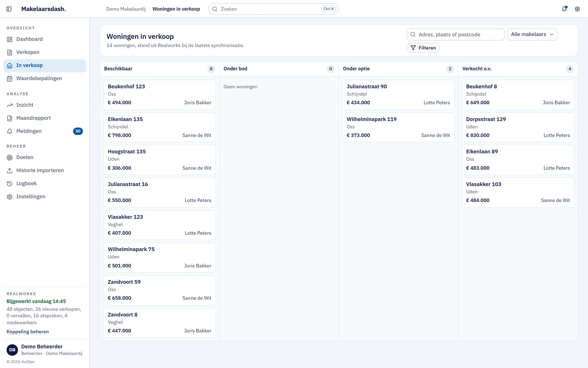Viewport: 588px width, 368px height.
Task: Open Waardebepalingen in the sidebar
Action: (x=45, y=79)
